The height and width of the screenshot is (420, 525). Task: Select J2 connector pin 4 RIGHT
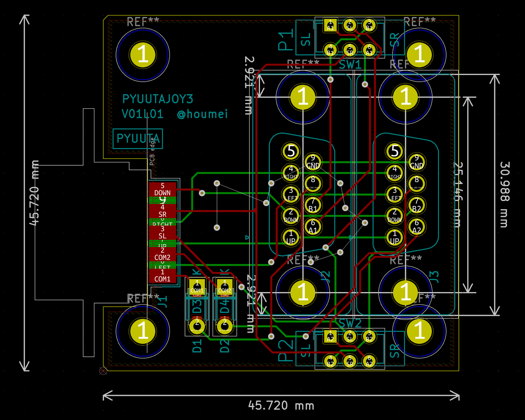tap(291, 172)
